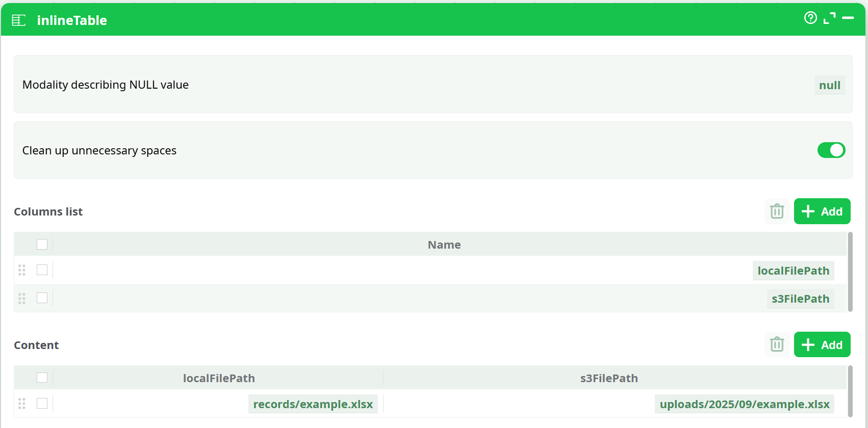
Task: Click the Content table scrollbar
Action: pyautogui.click(x=850, y=391)
